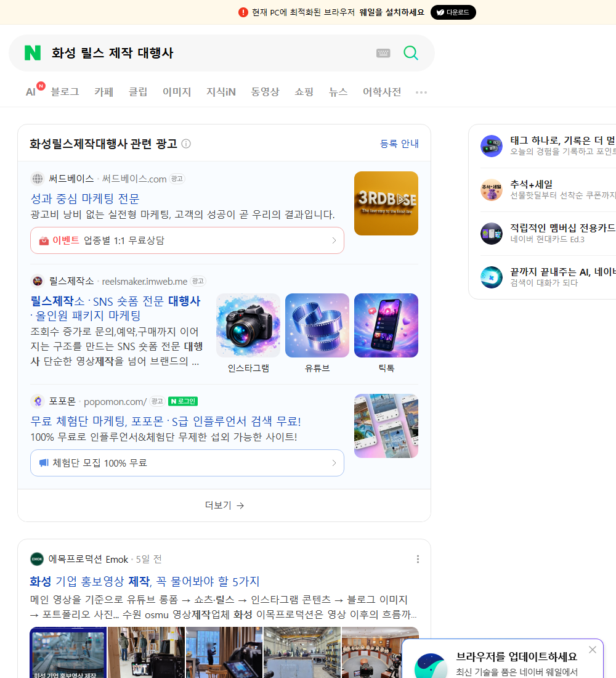Viewport: 616px width, 678px height.
Task: Click the red warning icon in banner
Action: click(x=243, y=12)
